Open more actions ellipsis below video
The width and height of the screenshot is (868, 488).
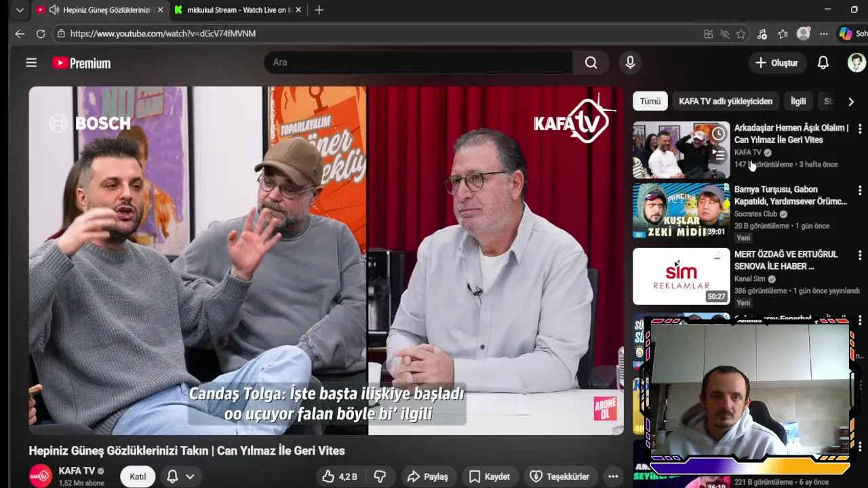[613, 476]
